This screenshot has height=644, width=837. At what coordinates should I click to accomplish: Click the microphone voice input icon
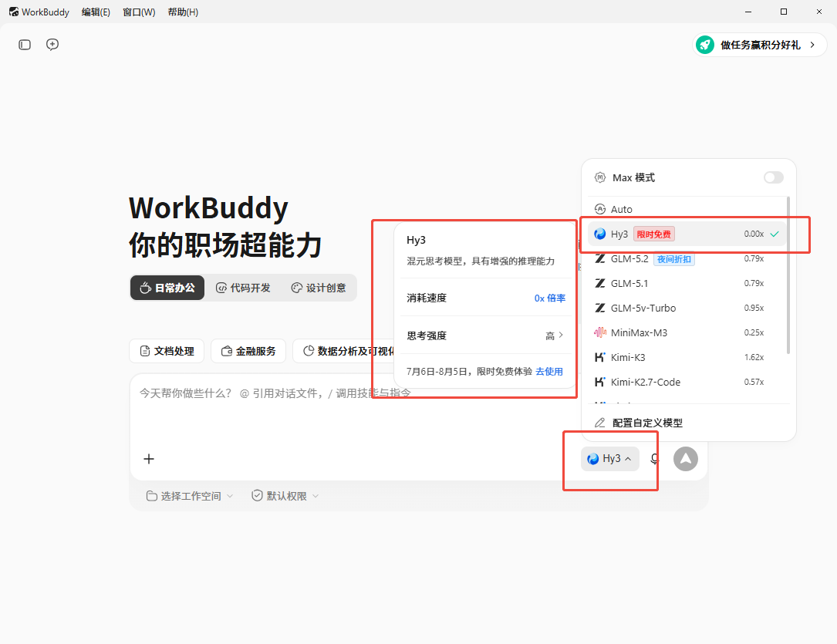[x=655, y=459]
